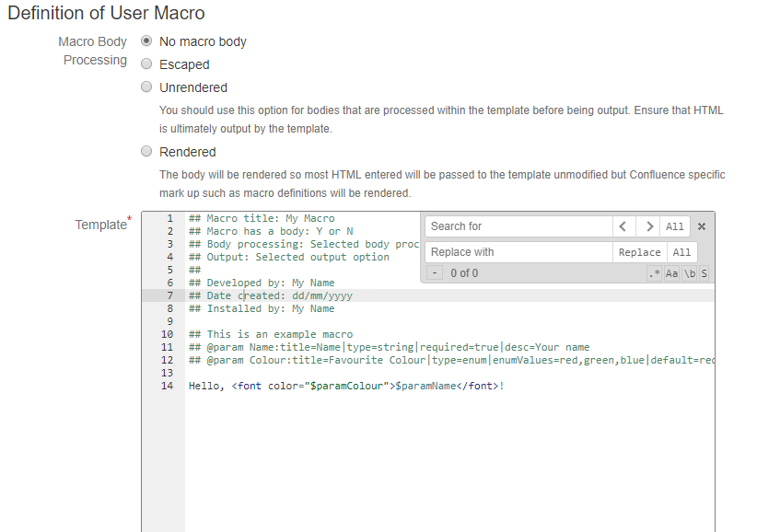
Task: Click the 'Hello, <font color' code line
Action: 346,386
